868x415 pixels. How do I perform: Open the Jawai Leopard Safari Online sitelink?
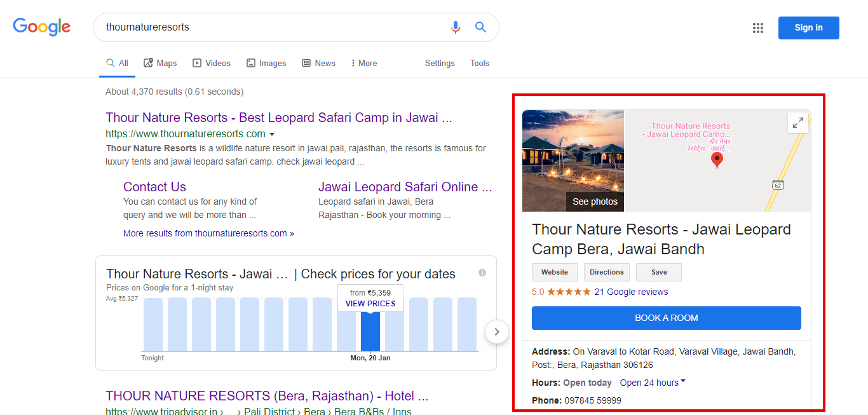tap(405, 187)
